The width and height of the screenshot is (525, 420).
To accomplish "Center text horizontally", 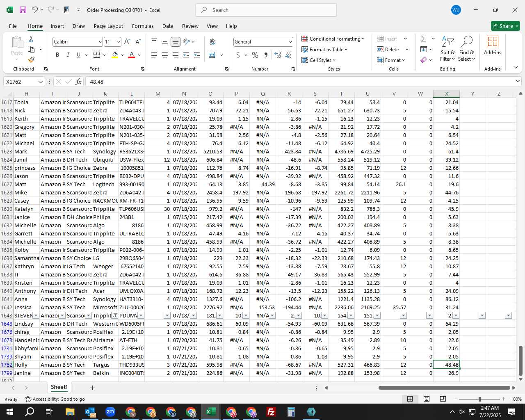I will click(x=165, y=55).
